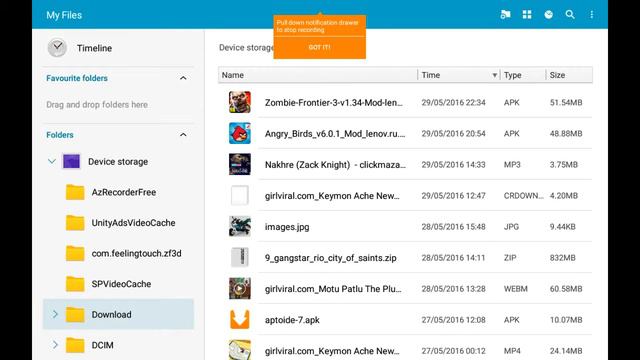640x360 pixels.
Task: Click the gangstar zip archive icon
Action: tap(240, 257)
